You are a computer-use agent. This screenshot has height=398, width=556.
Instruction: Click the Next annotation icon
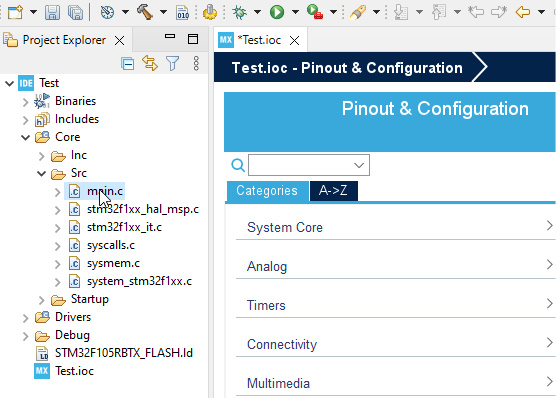pyautogui.click(x=401, y=12)
